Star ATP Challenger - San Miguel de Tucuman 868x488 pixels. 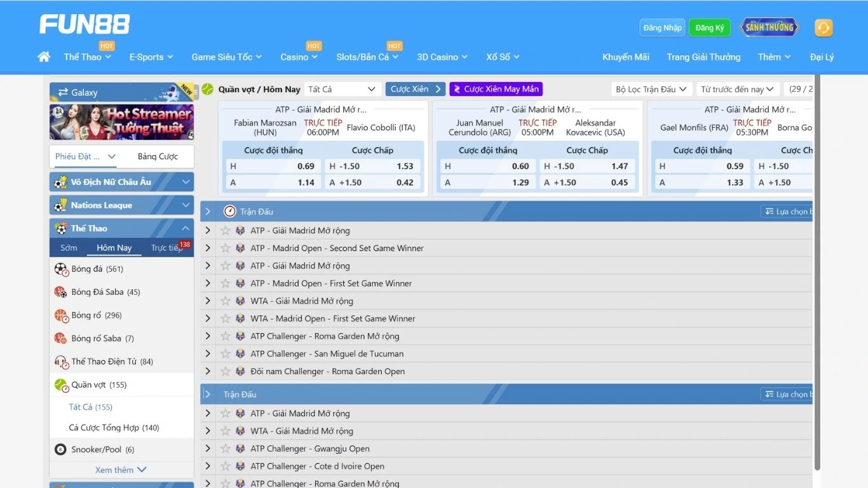225,354
